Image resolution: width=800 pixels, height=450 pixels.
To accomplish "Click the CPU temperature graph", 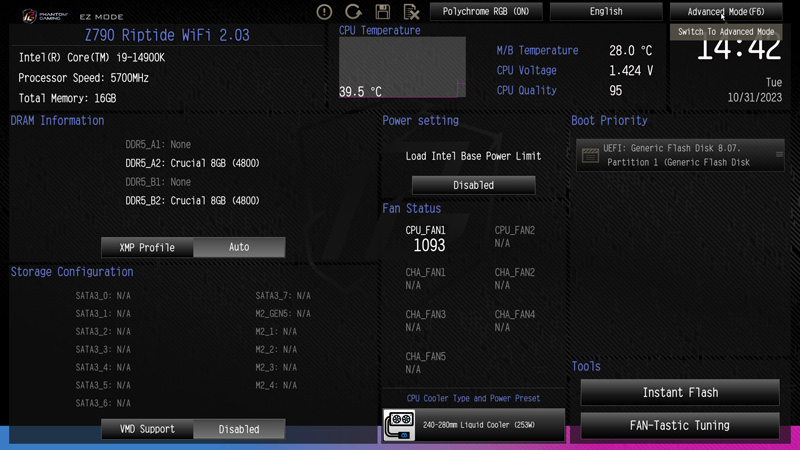I will [402, 67].
